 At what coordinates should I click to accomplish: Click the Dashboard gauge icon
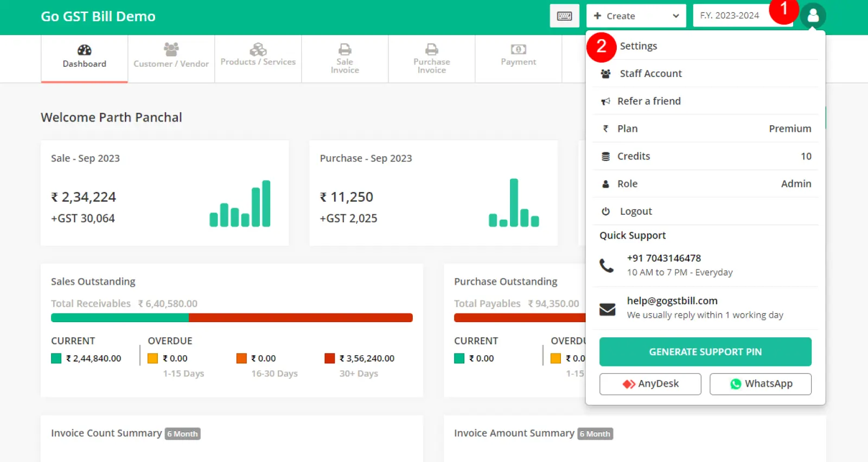(85, 50)
